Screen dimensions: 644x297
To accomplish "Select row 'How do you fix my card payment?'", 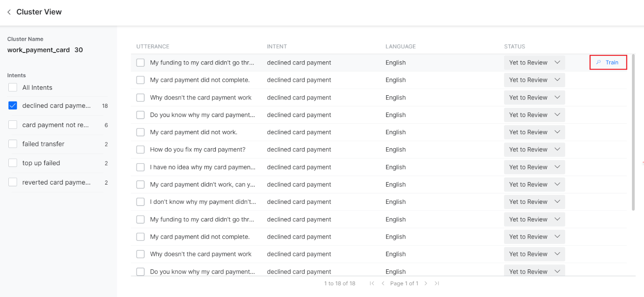I will (x=140, y=150).
